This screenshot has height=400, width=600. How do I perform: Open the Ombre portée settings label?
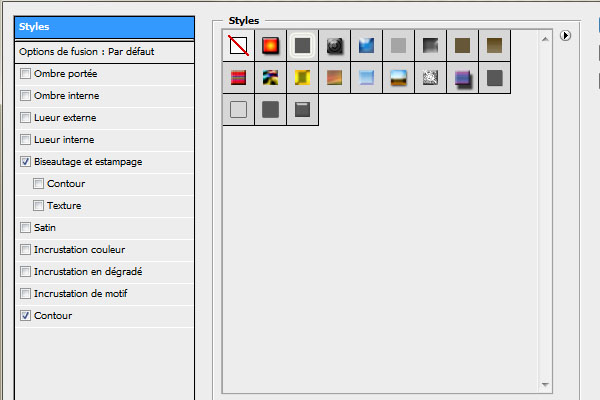[65, 73]
